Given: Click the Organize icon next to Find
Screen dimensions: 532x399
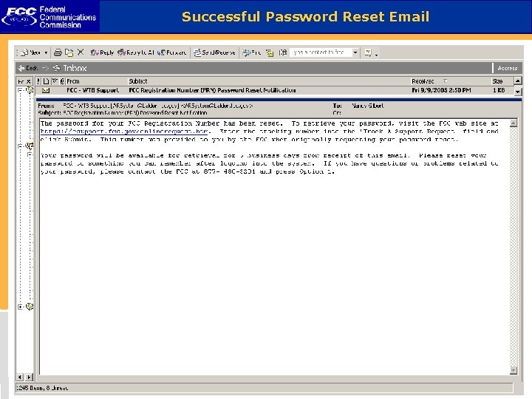Looking at the screenshot, I should pyautogui.click(x=270, y=52).
